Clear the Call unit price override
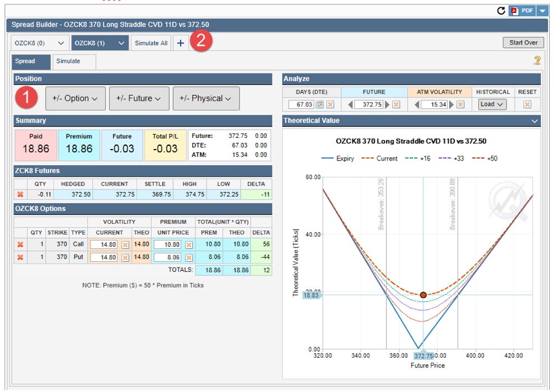The width and height of the screenshot is (555, 392). [x=189, y=245]
